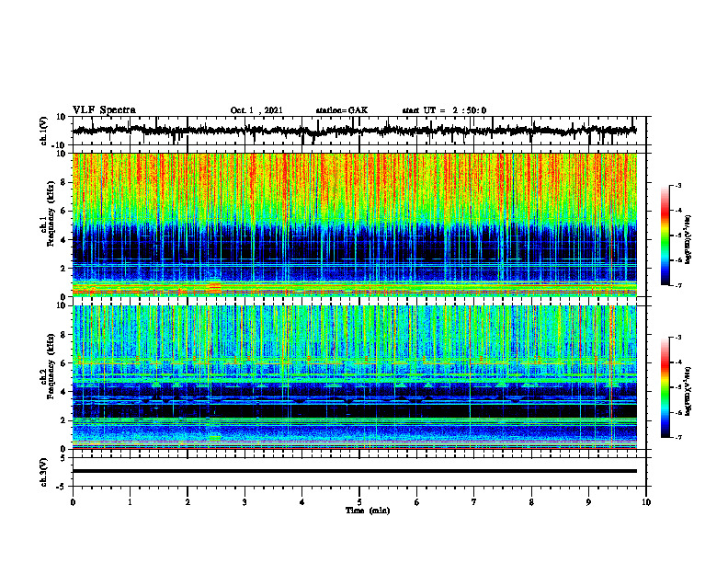This screenshot has width=728, height=563.
Task: Click time axis tick label "3"
Action: (245, 502)
